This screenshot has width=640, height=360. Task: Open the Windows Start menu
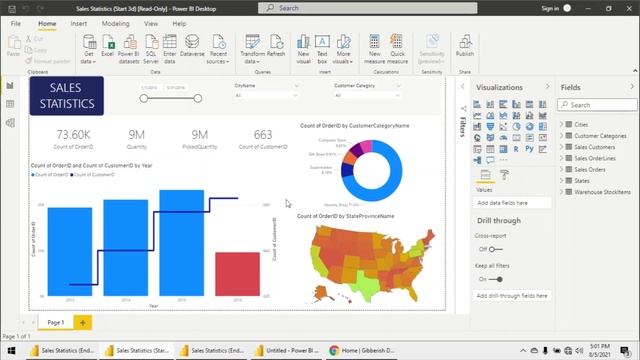11,351
